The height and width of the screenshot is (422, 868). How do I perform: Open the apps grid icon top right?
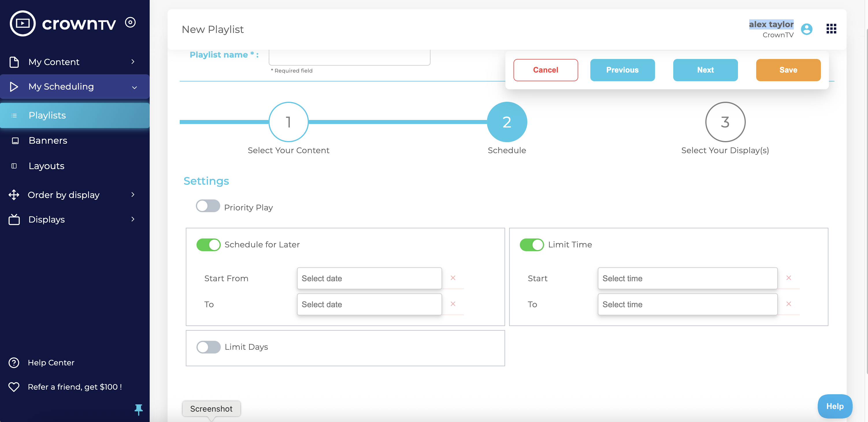click(x=831, y=29)
